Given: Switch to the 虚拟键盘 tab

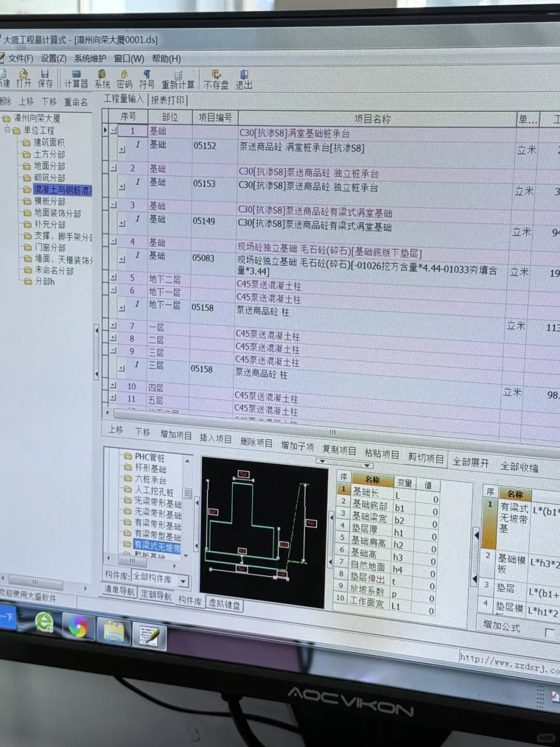Looking at the screenshot, I should (x=225, y=604).
